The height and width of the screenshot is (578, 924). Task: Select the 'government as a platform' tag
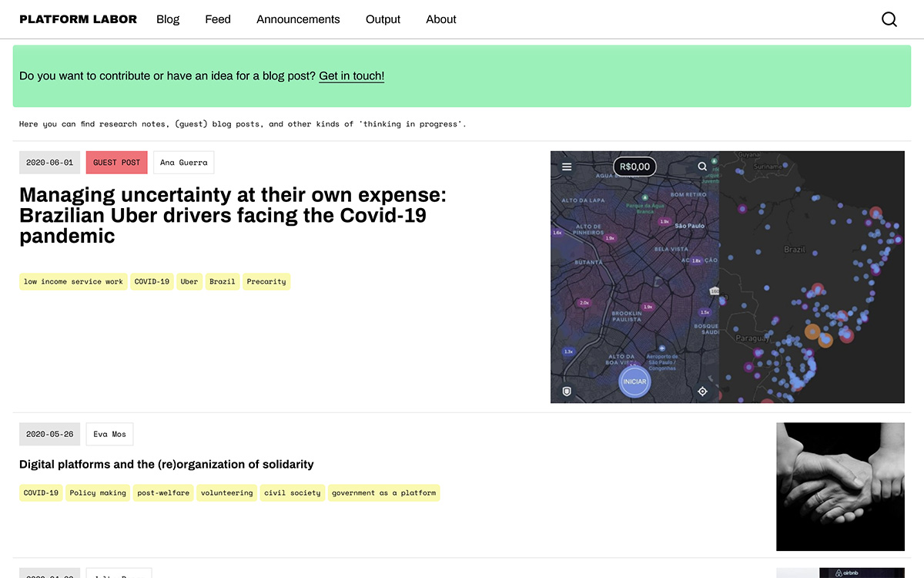383,492
